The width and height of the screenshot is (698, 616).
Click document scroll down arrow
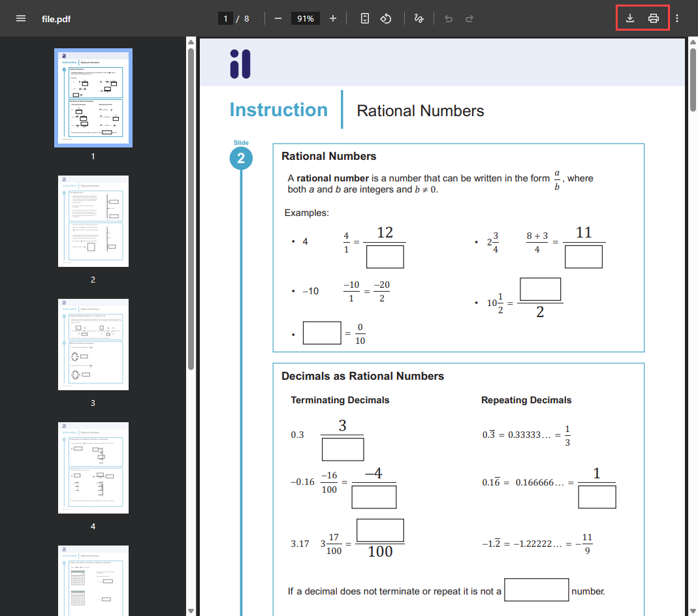click(693, 611)
